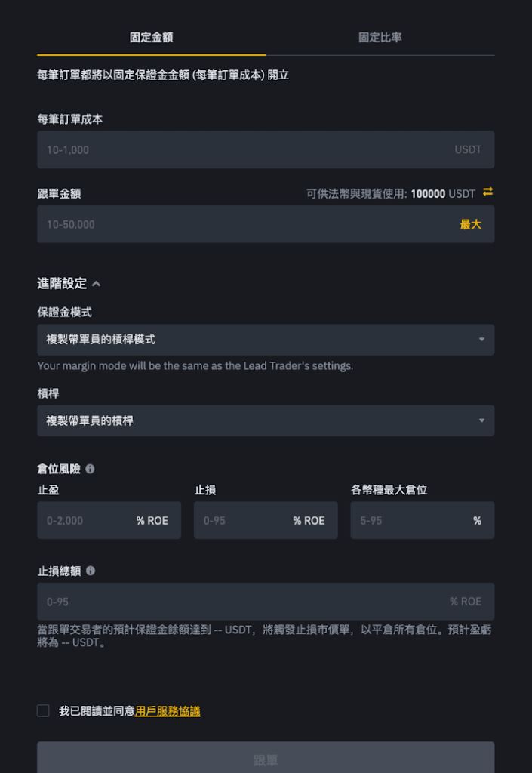The width and height of the screenshot is (532, 773).
Task: Click the 止損總額 ROE input field
Action: click(x=241, y=602)
